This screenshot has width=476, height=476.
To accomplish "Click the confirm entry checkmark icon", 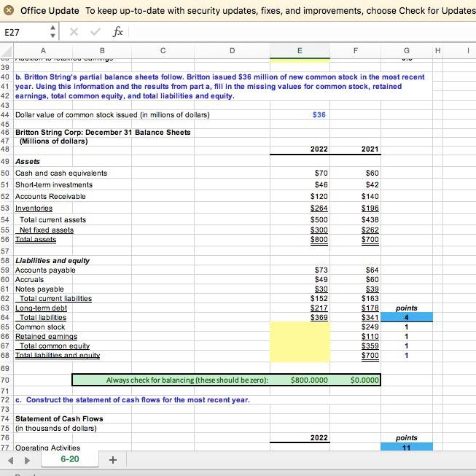I will [95, 33].
